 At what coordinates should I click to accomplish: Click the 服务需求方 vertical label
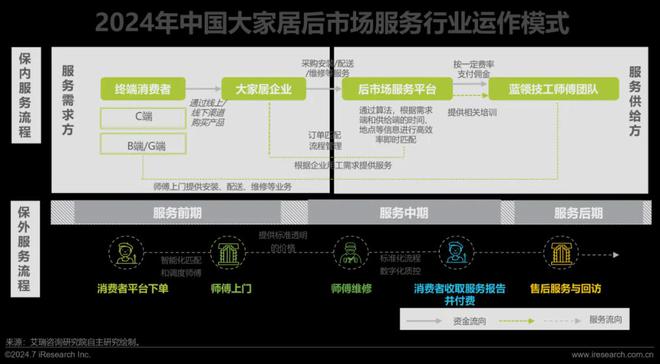(x=68, y=100)
